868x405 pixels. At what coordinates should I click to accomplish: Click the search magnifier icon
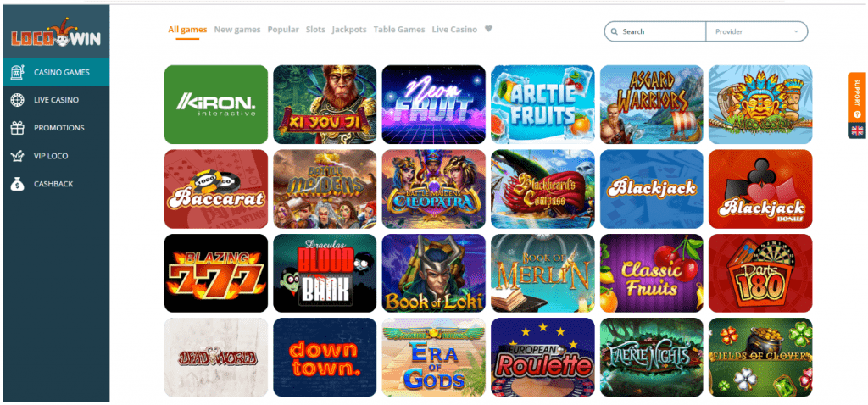[x=614, y=31]
